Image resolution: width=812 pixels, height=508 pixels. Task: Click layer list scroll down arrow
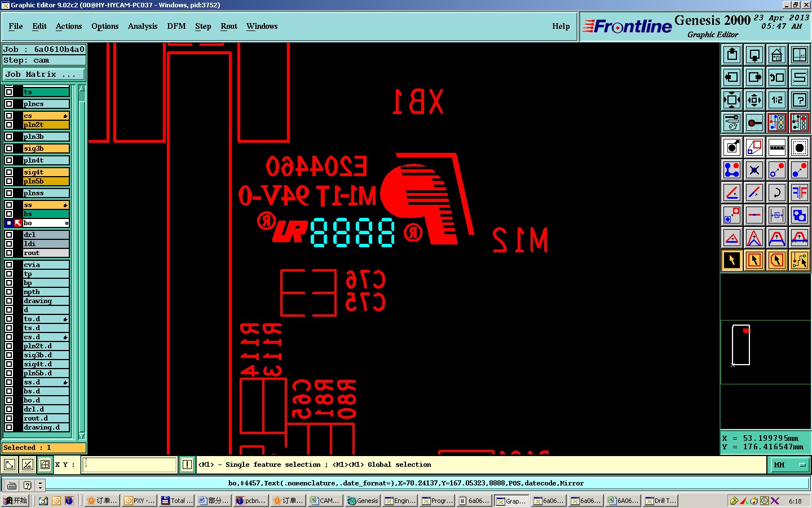[82, 435]
